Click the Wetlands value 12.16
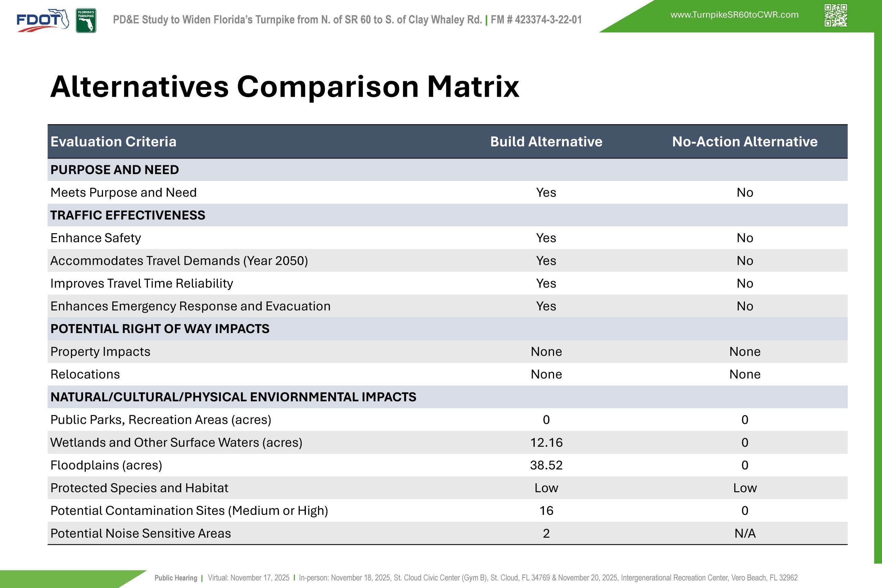882x588 pixels. 546,443
